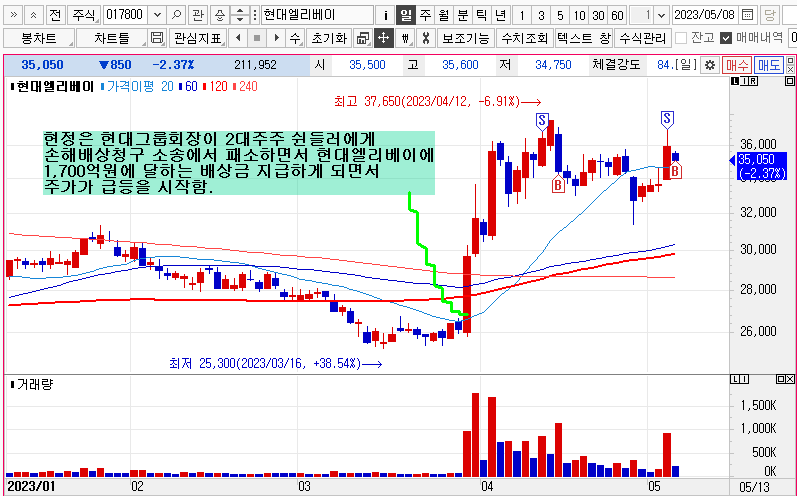This screenshot has width=797, height=496.
Task: Close the 거래량 volume pane
Action: pyautogui.click(x=790, y=379)
